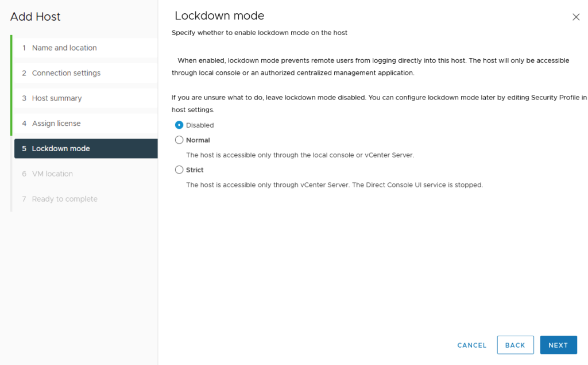Select the highlighted Lockdown mode step
Screen dimensions: 588x365
coord(61,148)
